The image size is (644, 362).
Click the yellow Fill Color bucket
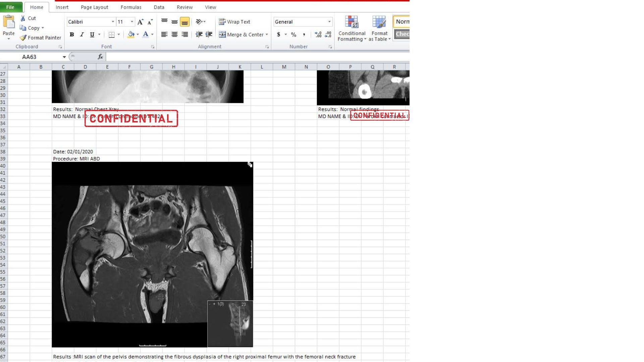(131, 35)
